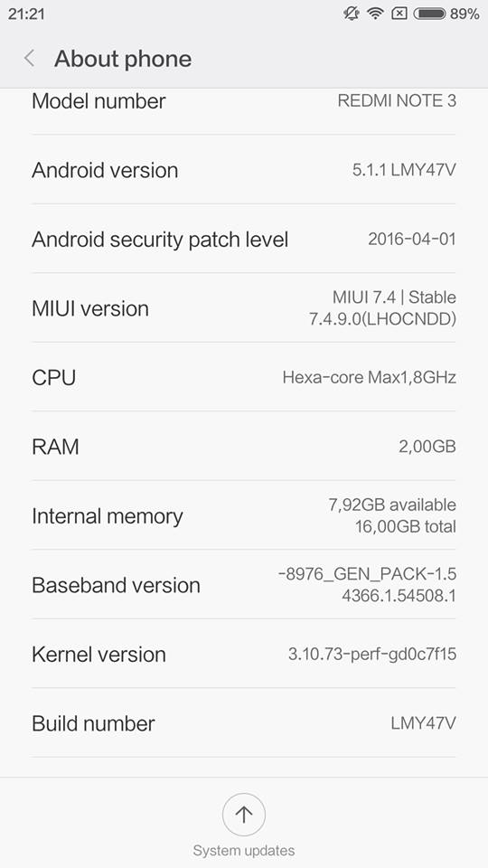Screen dimensions: 488x868
Task: Tap the battery indicator icon
Action: pyautogui.click(x=429, y=14)
